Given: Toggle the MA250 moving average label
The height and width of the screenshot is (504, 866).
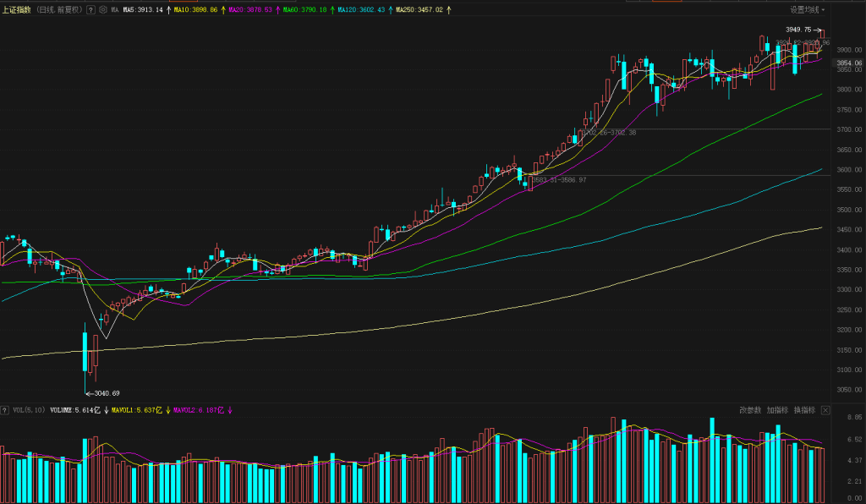Looking at the screenshot, I should [x=419, y=10].
